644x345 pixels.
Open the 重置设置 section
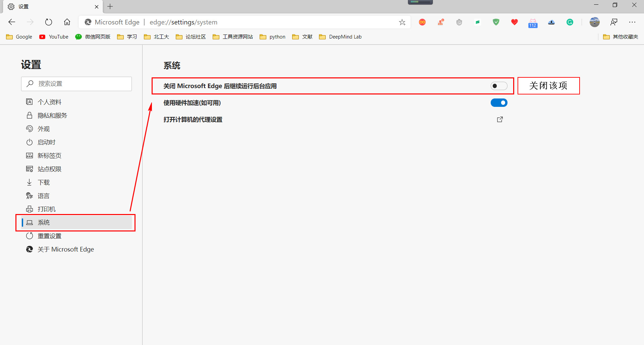point(77,236)
